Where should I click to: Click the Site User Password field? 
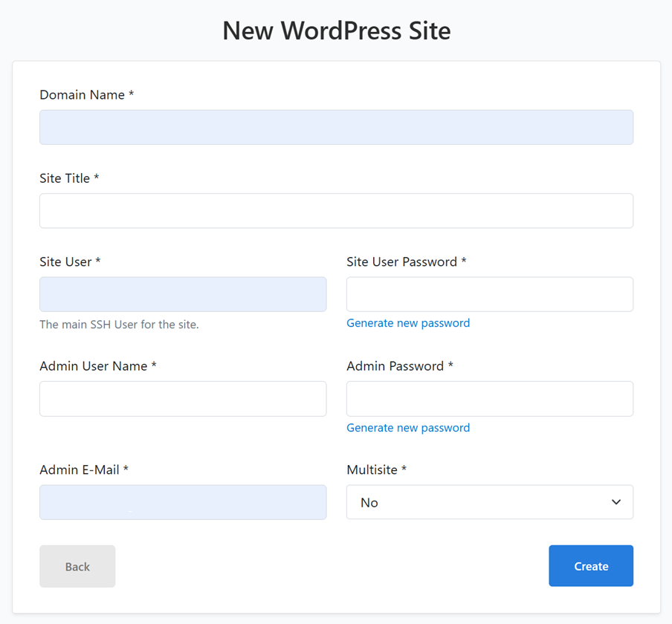point(490,294)
